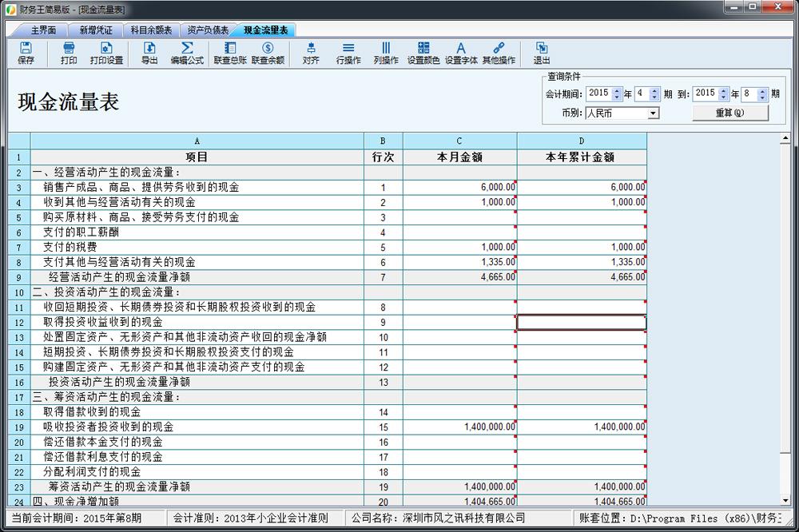The image size is (799, 532).
Task: Open 列操作 column operations icon
Action: pos(386,53)
